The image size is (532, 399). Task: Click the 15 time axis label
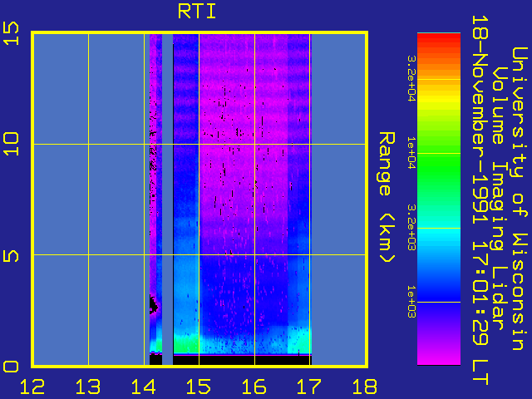click(x=199, y=387)
